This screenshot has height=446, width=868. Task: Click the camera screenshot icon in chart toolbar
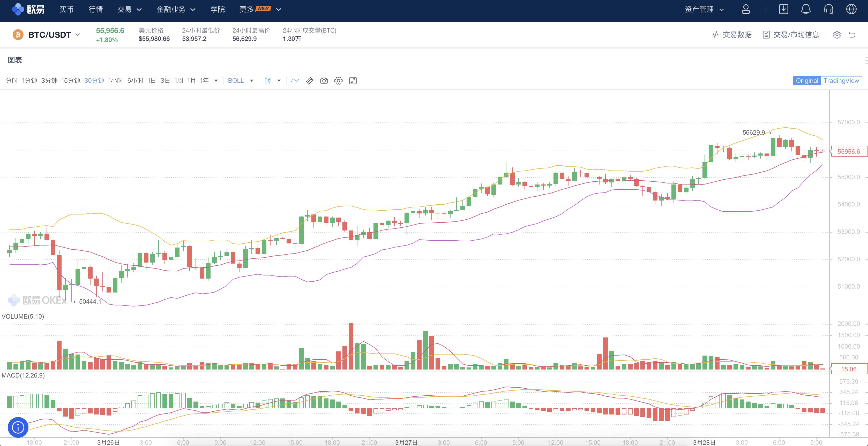coord(324,81)
